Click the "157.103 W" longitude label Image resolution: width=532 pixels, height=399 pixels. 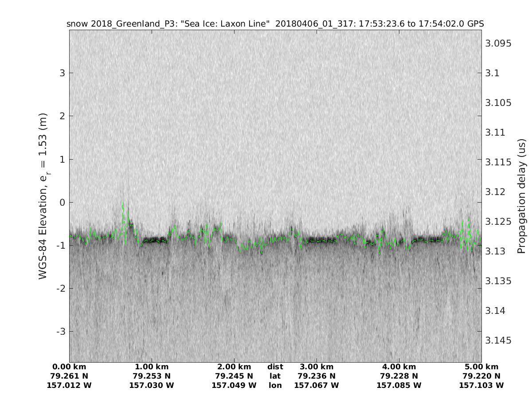[x=481, y=385]
